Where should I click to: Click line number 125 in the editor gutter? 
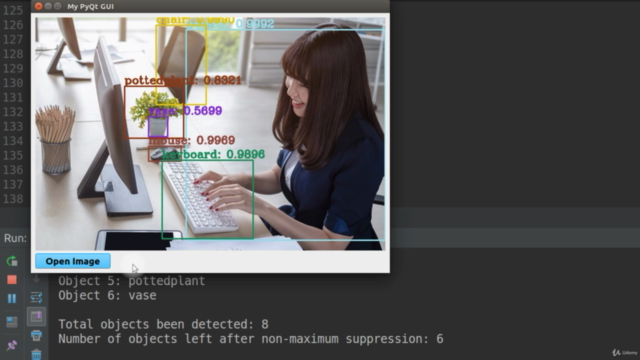pos(13,10)
